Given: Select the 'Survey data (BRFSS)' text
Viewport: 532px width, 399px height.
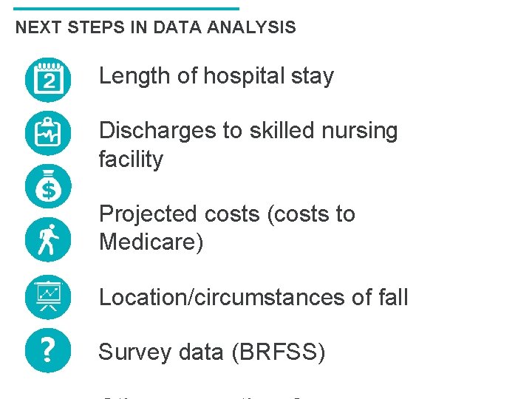Looking at the screenshot, I should [212, 352].
